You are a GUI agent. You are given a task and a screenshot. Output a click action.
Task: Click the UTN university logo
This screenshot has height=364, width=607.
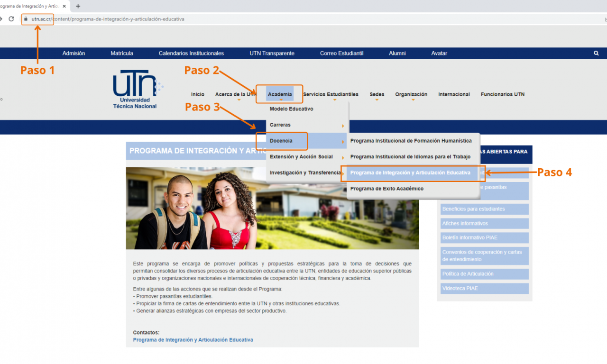(137, 89)
